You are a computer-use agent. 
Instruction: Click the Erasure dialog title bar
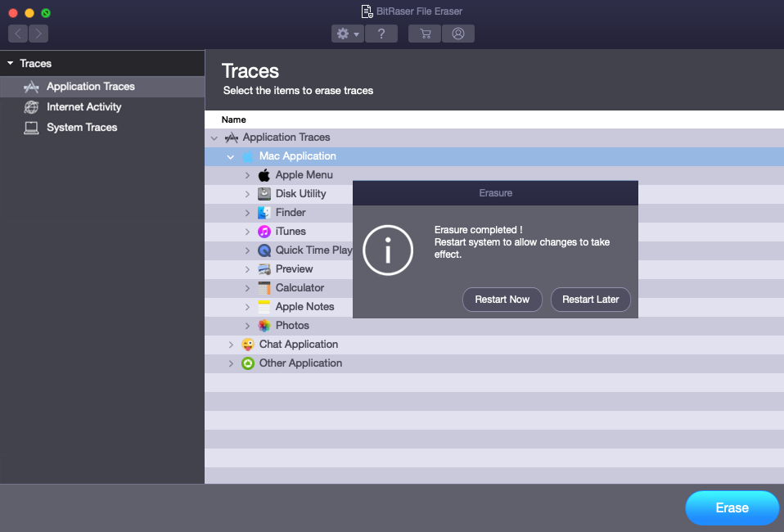pyautogui.click(x=495, y=193)
